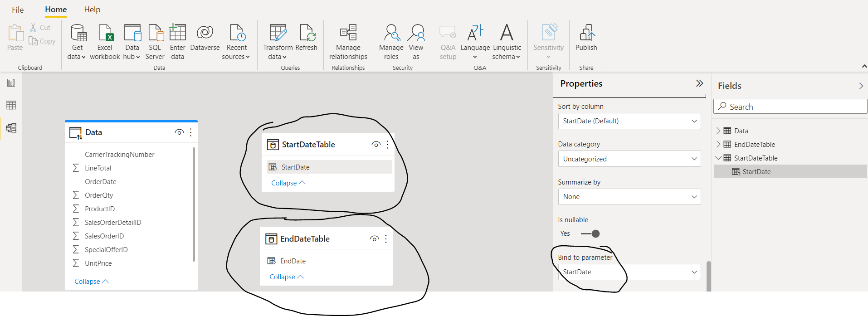Collapse the ribbon with the caret
Viewport: 868px width, 316px height.
click(x=864, y=66)
